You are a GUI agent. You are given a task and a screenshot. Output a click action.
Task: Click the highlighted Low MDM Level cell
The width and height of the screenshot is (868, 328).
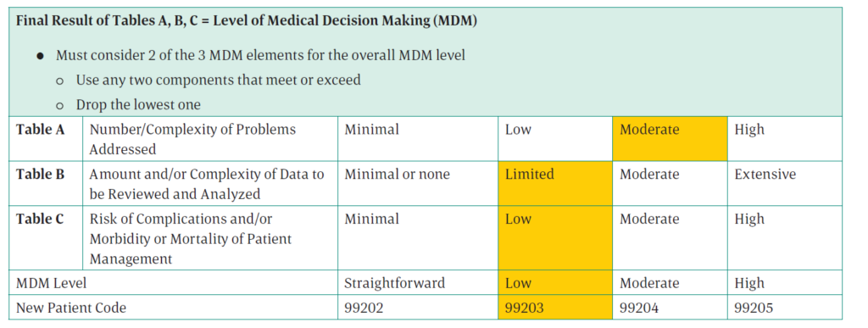[x=555, y=283]
